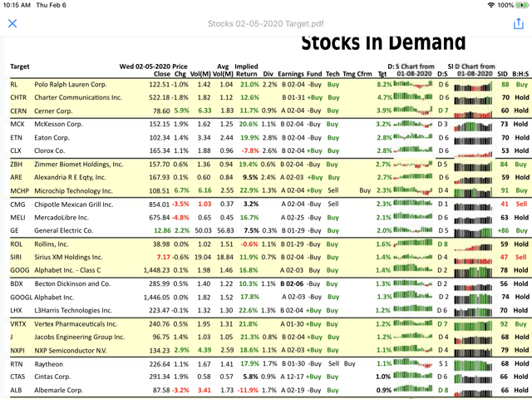532x399 pixels.
Task: Click SID value 47 for Sirius XM
Action: (505, 257)
